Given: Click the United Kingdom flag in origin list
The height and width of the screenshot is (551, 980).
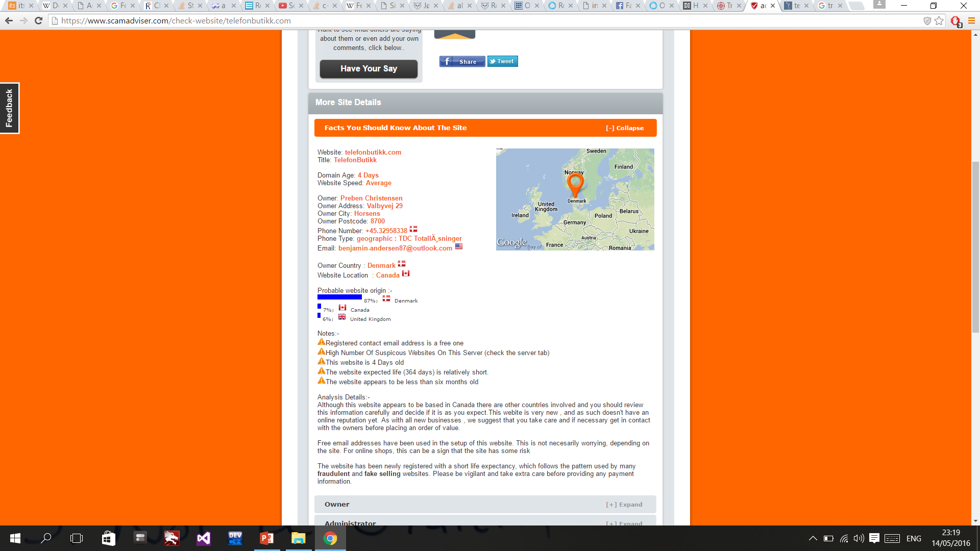Looking at the screenshot, I should pyautogui.click(x=342, y=317).
